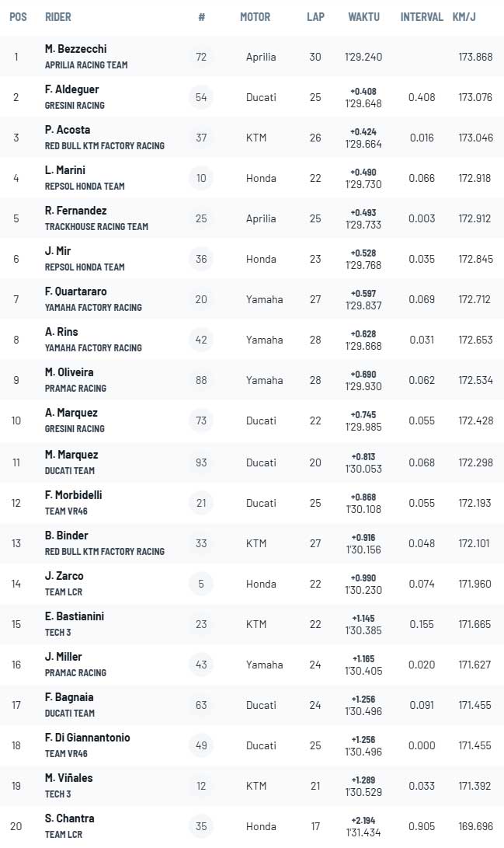Click the rider number 72 badge
504x848 pixels.
[201, 57]
